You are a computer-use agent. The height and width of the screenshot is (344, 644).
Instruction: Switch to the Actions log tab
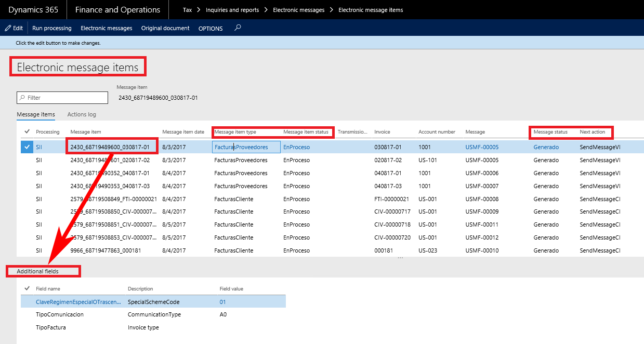(x=82, y=114)
